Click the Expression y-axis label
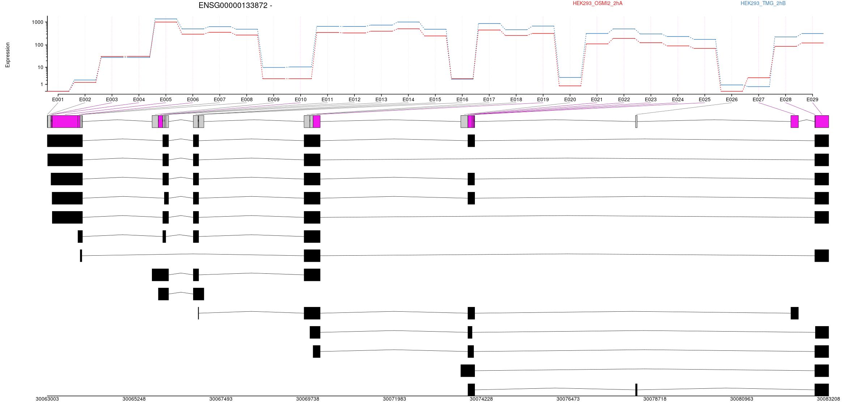868x405 pixels. tap(8, 55)
